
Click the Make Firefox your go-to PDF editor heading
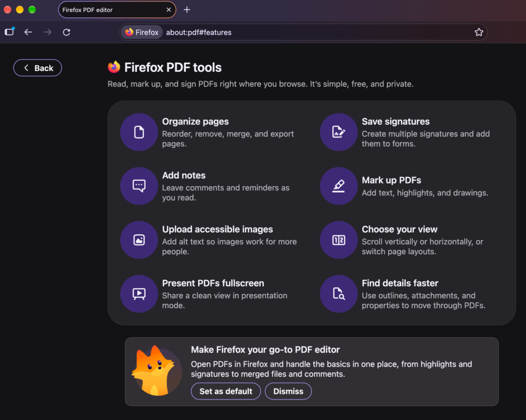[x=266, y=350]
